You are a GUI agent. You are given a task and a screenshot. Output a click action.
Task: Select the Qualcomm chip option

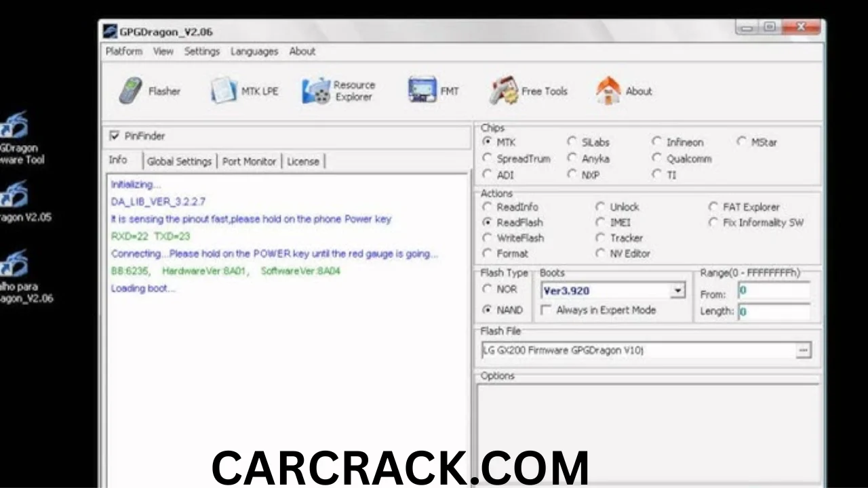point(656,158)
